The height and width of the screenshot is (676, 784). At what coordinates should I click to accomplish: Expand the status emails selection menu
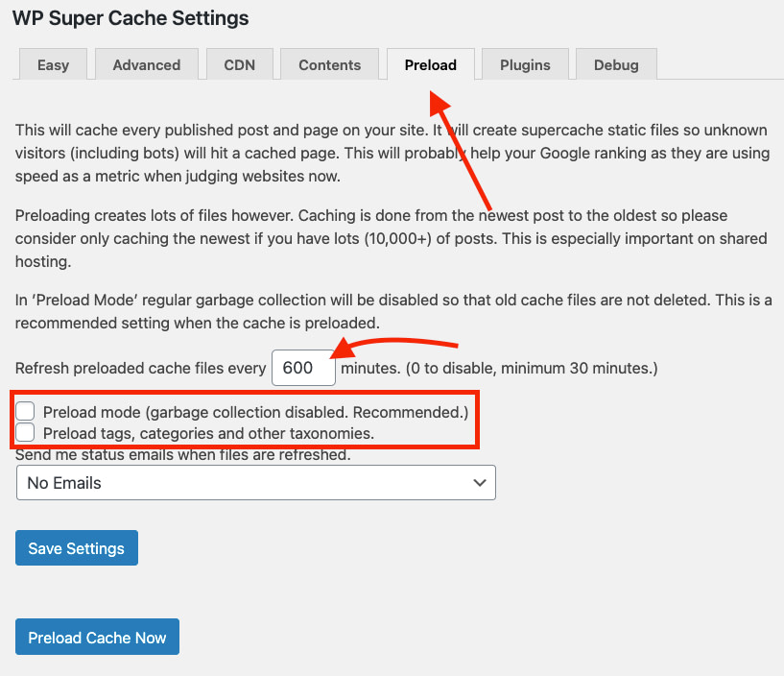pos(255,482)
